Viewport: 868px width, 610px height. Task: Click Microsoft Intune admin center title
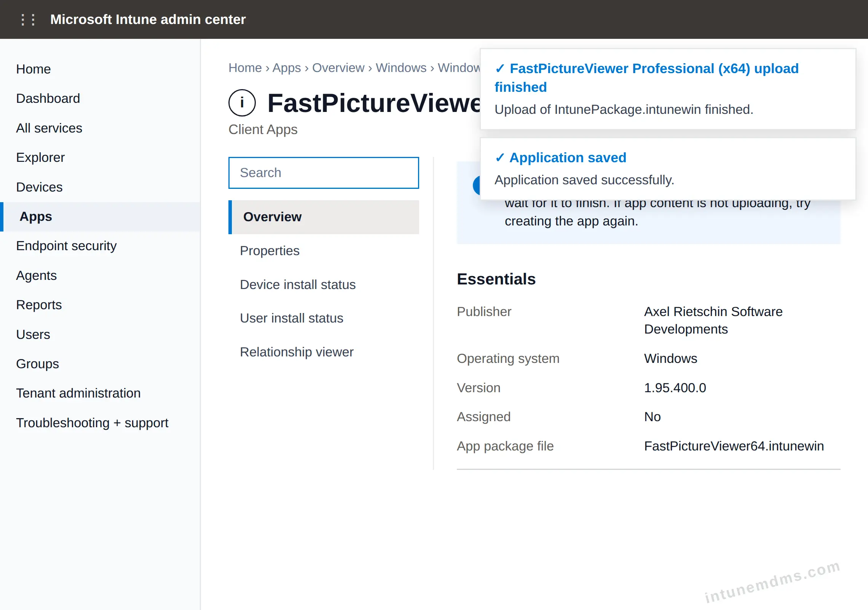pyautogui.click(x=148, y=19)
